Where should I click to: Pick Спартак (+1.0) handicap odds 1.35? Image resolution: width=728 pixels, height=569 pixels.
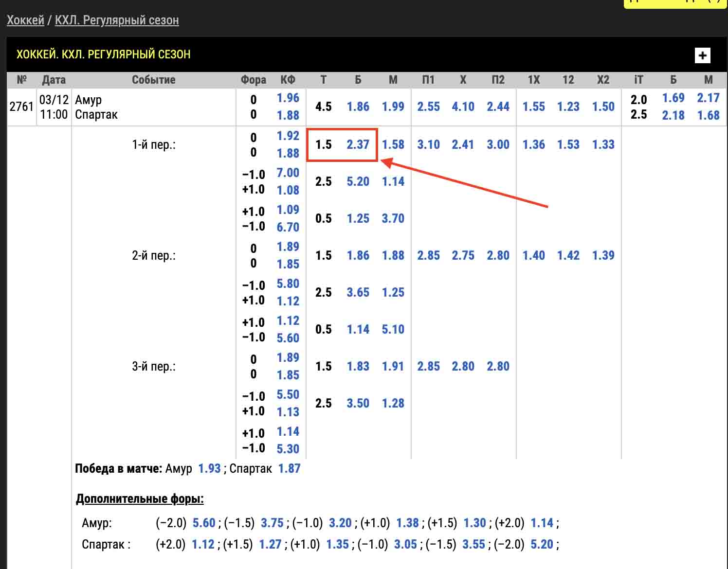click(338, 544)
